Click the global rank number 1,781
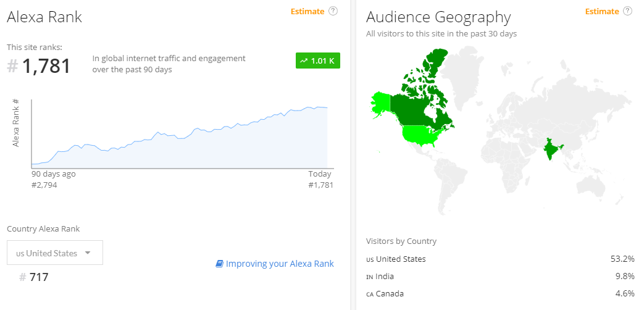Image resolution: width=644 pixels, height=310 pixels. click(x=46, y=66)
